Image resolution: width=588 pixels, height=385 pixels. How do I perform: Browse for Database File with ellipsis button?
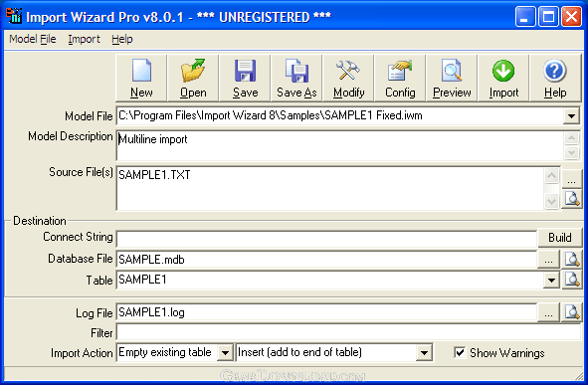(548, 259)
